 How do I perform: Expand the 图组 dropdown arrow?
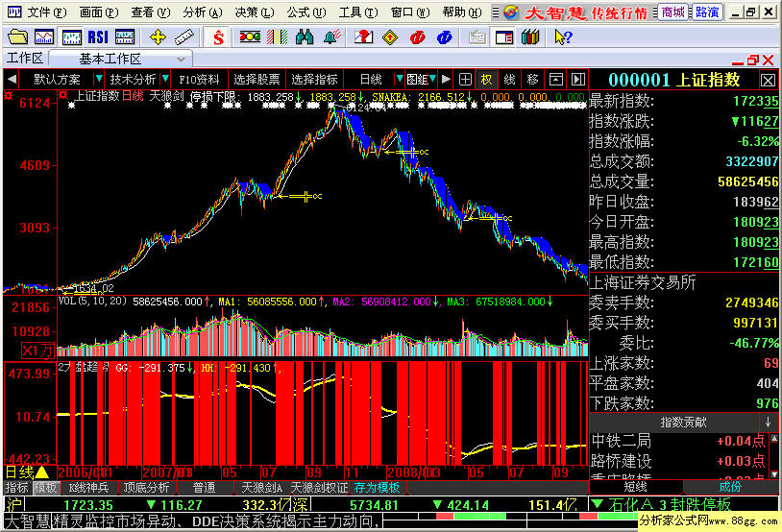432,80
